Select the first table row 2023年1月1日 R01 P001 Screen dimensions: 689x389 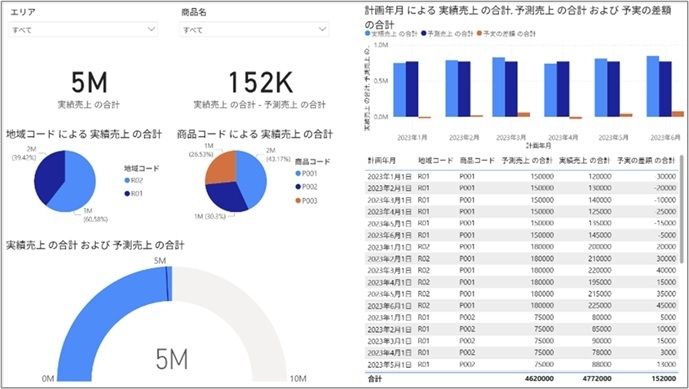click(x=522, y=176)
